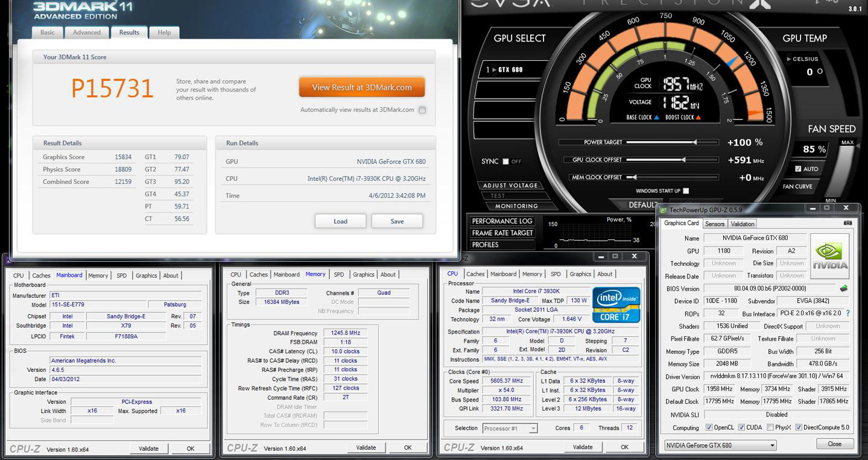
Task: Enable the Windows Start Up checkbox
Action: (685, 191)
